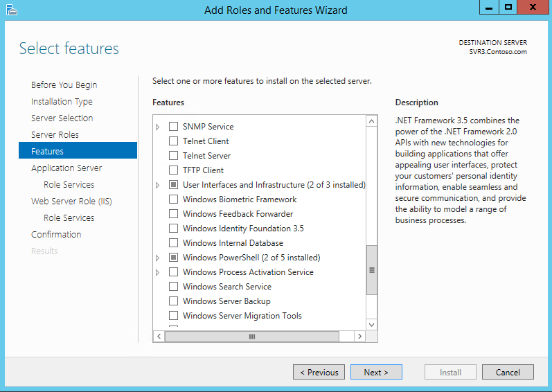Click the wizard icon in title bar
Image resolution: width=552 pixels, height=392 pixels.
pyautogui.click(x=11, y=9)
